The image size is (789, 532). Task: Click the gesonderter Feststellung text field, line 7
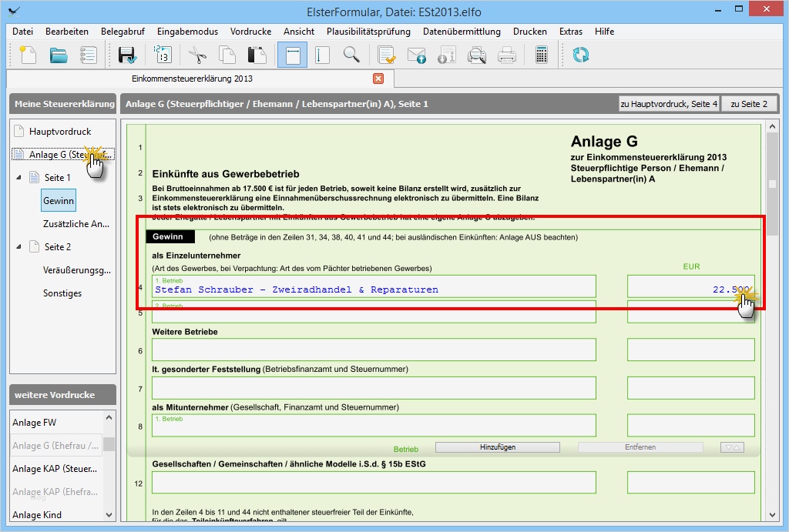tap(374, 388)
